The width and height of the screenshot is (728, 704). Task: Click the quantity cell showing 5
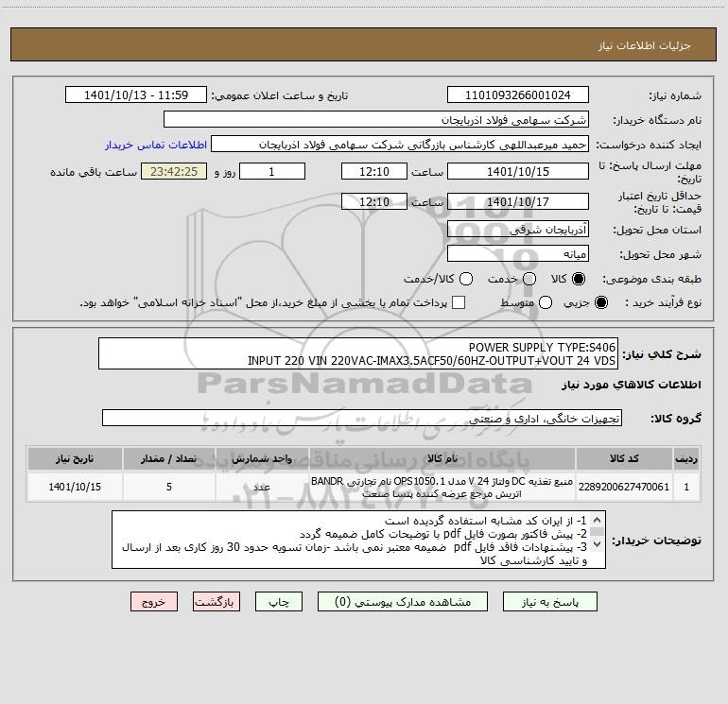tap(169, 487)
